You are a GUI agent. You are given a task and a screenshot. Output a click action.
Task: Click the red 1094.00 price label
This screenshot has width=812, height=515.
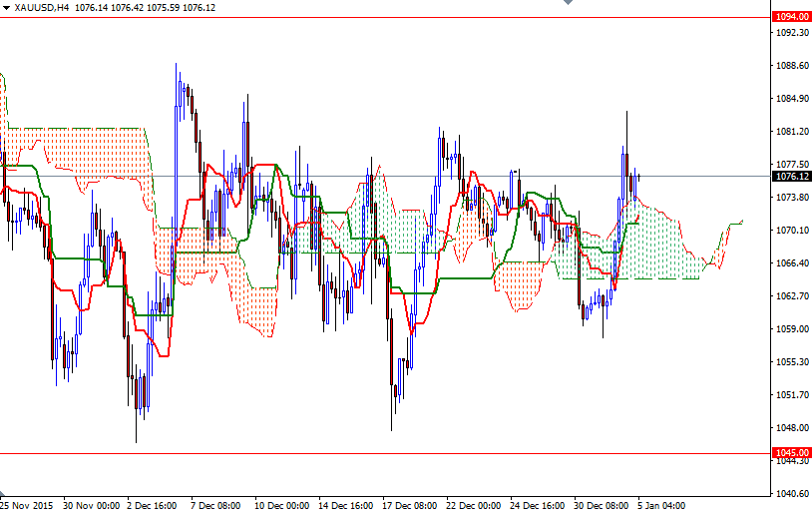pos(791,17)
